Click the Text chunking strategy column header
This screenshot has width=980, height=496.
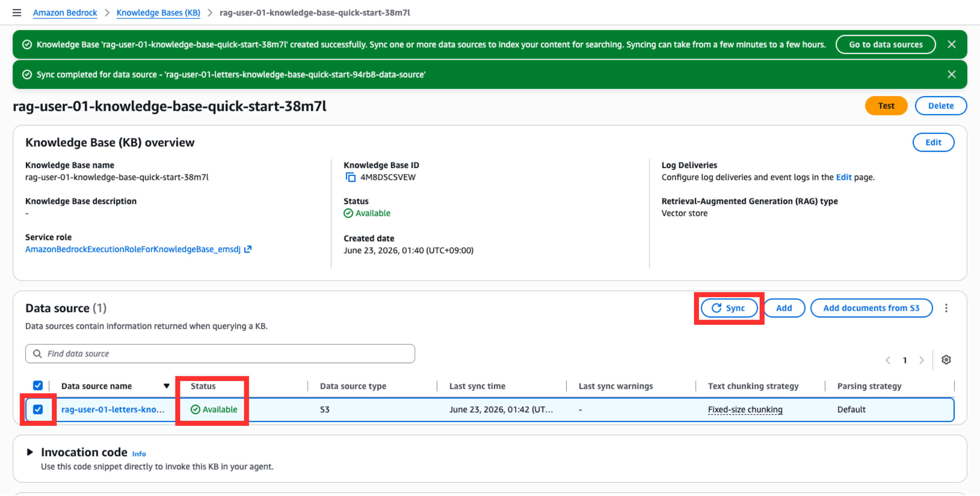753,386
